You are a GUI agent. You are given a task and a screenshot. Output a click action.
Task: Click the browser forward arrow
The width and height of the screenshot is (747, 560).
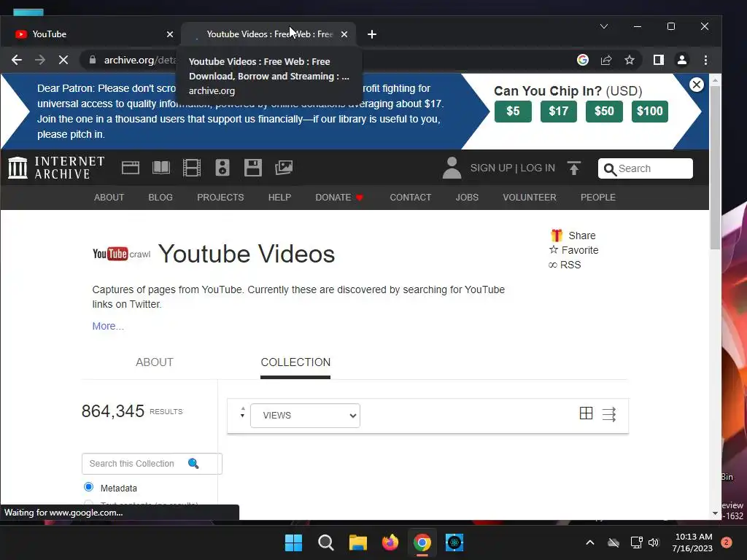(x=40, y=60)
